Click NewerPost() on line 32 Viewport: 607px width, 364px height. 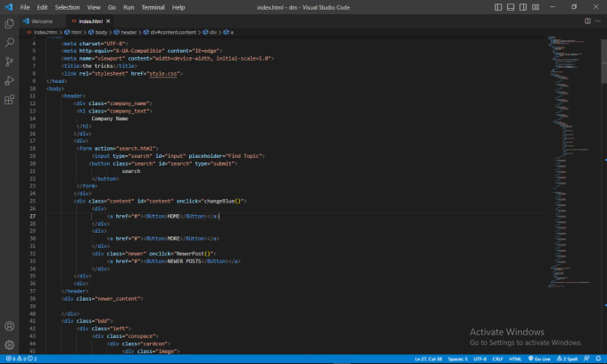coord(193,253)
